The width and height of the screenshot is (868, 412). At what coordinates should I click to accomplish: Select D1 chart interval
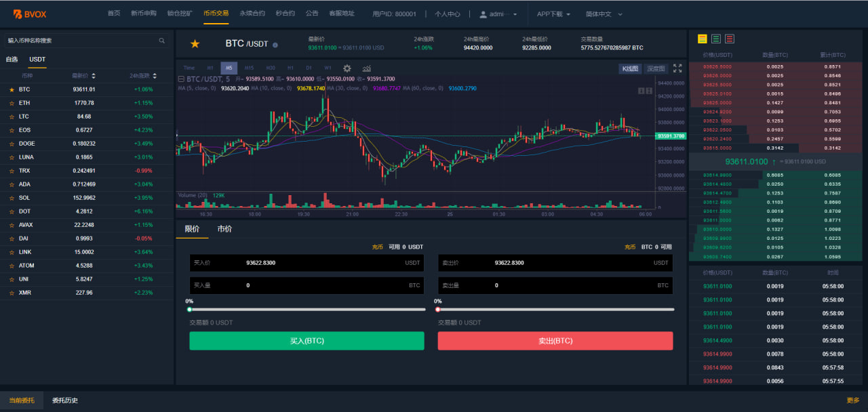(309, 68)
